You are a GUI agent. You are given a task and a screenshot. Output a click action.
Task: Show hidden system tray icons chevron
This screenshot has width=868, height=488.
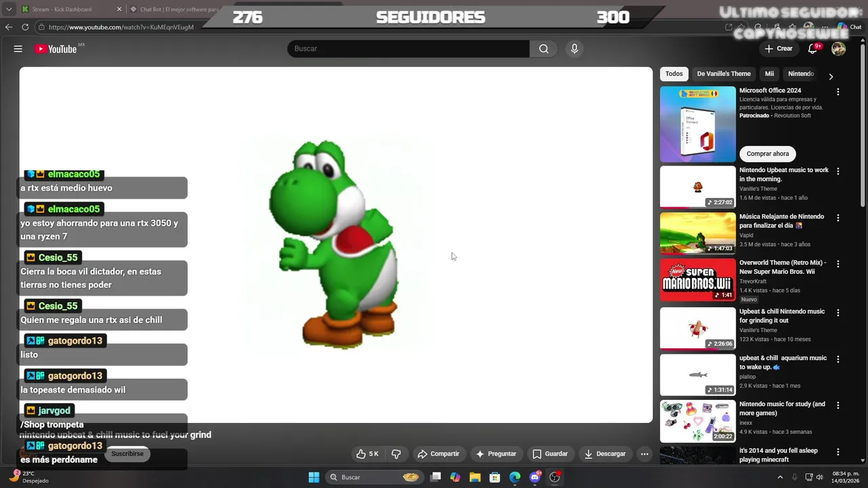coord(780,477)
